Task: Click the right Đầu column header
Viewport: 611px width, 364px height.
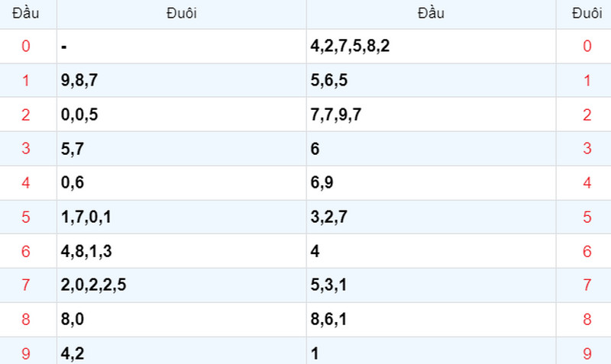Action: [431, 14]
